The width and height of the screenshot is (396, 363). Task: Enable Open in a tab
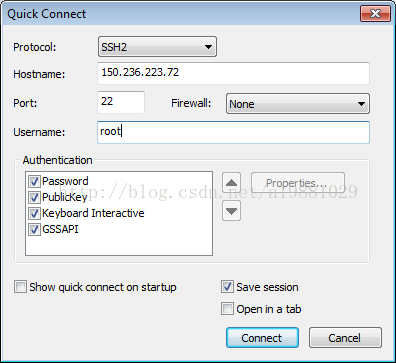coord(227,309)
